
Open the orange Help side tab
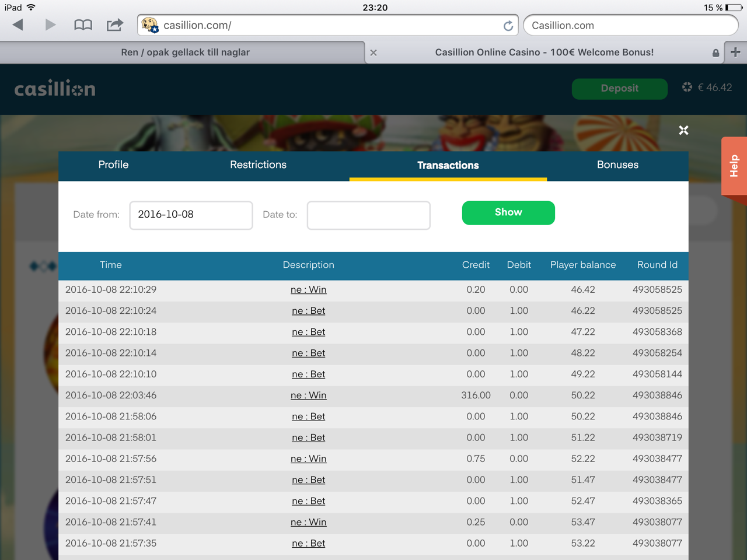734,166
